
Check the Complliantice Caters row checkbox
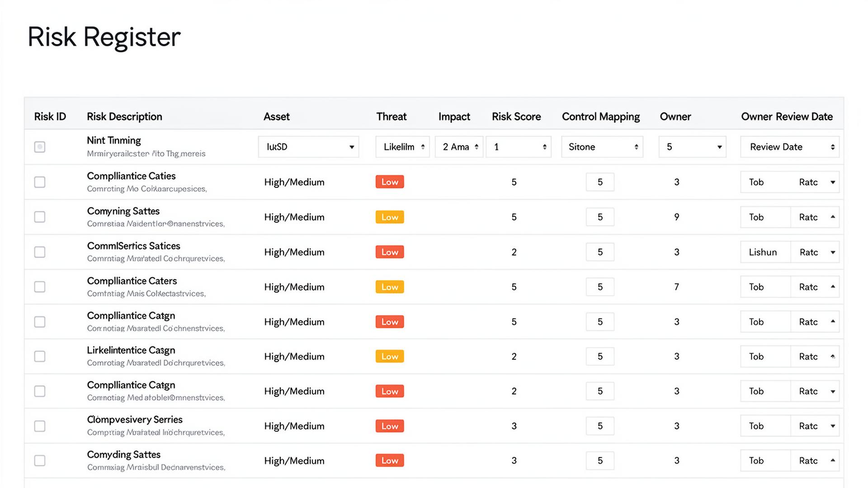click(40, 287)
